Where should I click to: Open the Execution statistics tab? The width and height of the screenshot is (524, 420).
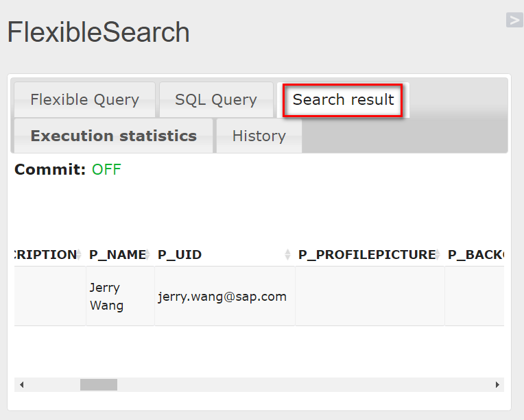[114, 136]
